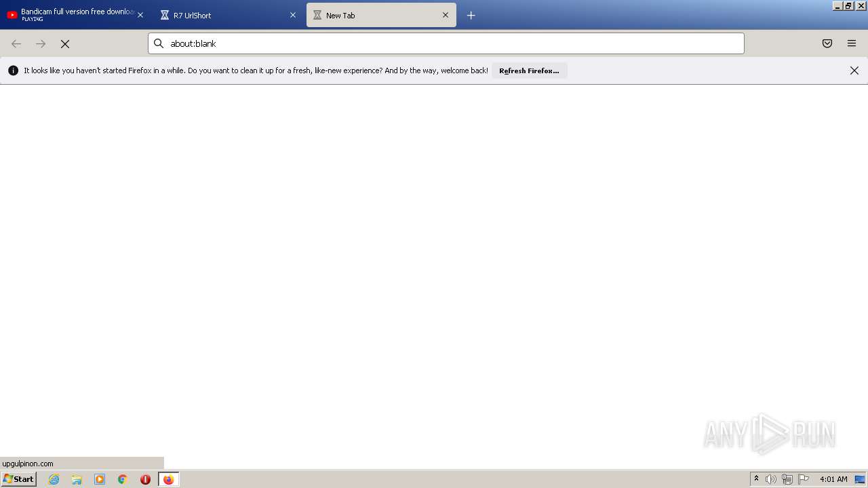Viewport: 868px width, 488px height.
Task: Select the Firefox taskbar button
Action: point(168,479)
